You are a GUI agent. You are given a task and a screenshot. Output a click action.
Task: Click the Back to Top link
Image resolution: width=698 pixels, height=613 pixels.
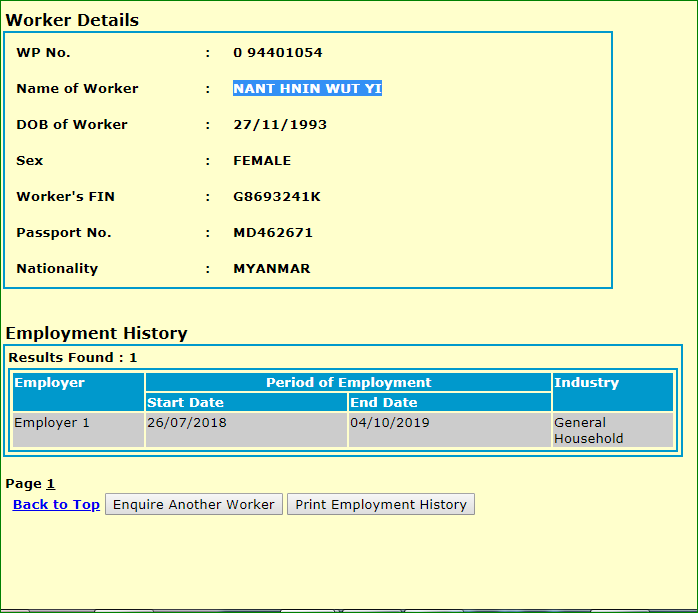point(56,505)
